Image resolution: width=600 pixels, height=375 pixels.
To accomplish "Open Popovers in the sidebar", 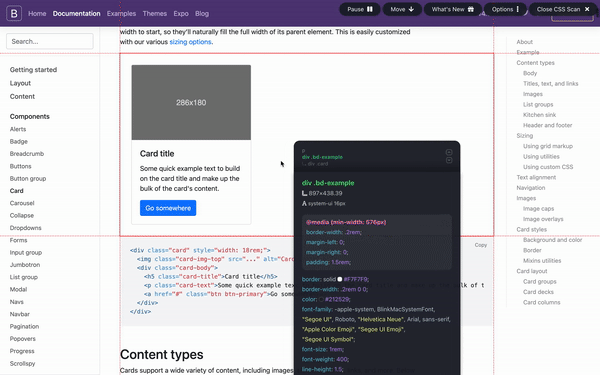I will coord(23,339).
